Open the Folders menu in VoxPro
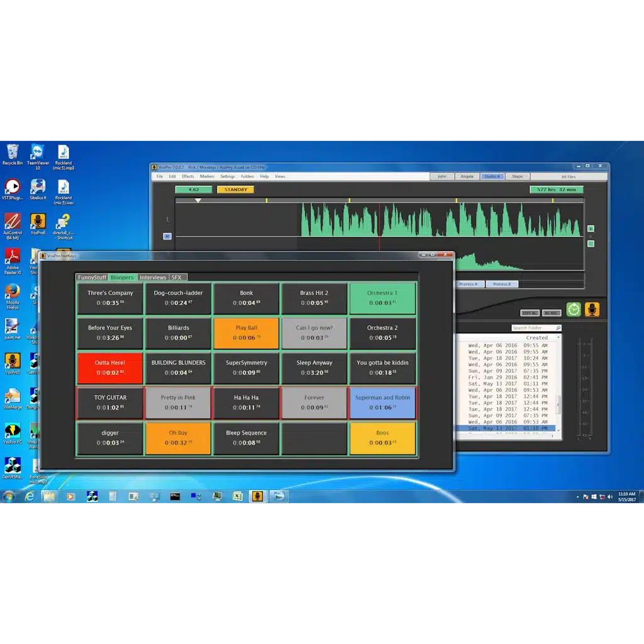This screenshot has height=644, width=644. coord(247,176)
